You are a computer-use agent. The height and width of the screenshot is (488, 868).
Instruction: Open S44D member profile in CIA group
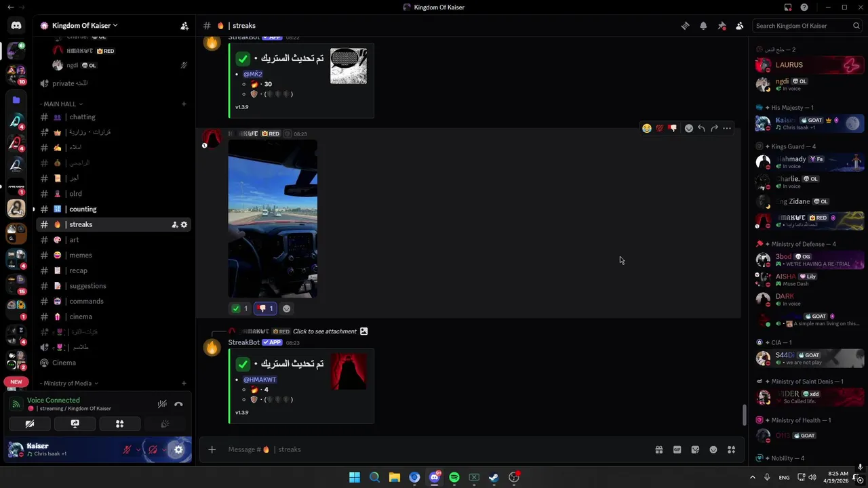pyautogui.click(x=809, y=358)
